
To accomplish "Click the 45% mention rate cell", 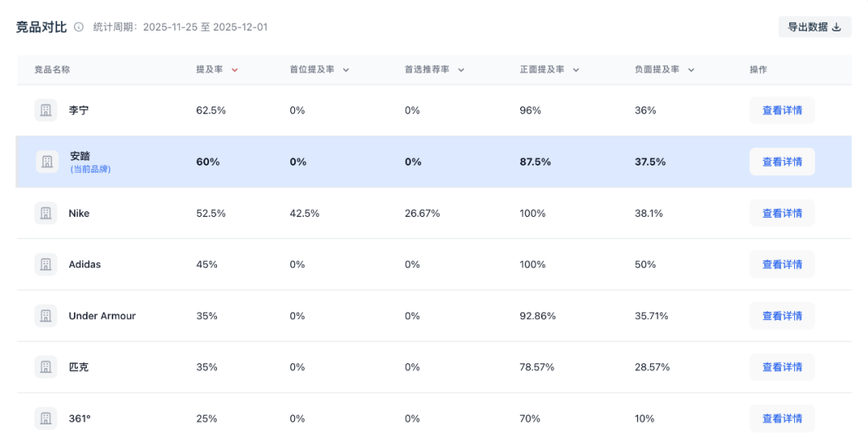I will [x=207, y=264].
